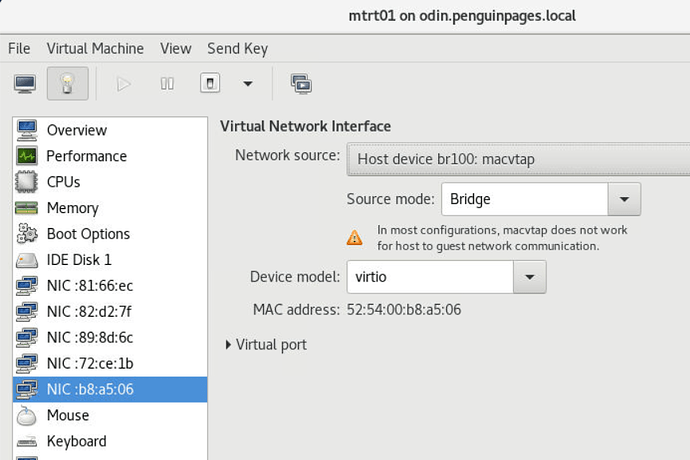
Task: Click the network icon beside NIC :82:d2:7f
Action: coord(27,312)
